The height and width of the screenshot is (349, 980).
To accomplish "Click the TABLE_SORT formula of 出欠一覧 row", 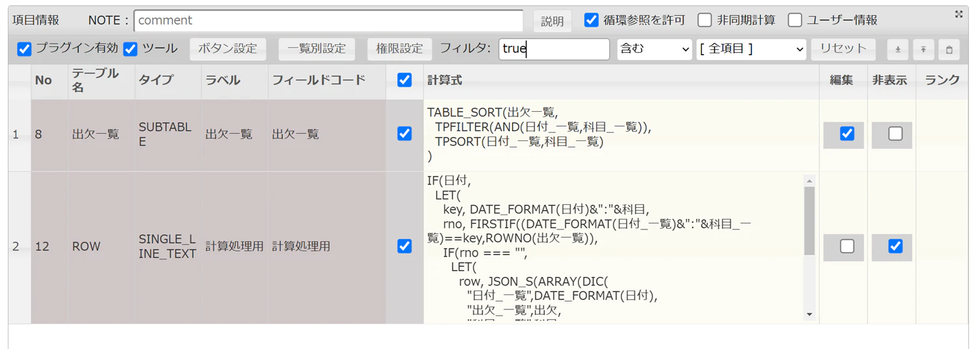I will coord(621,135).
